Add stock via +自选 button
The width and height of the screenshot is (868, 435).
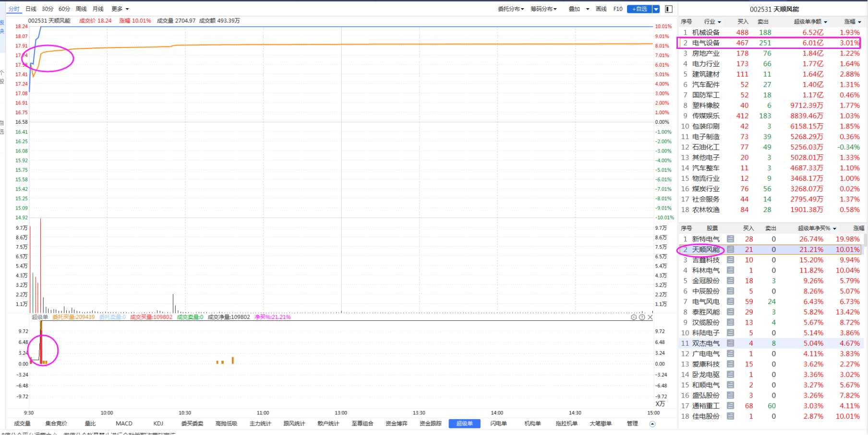(x=639, y=9)
